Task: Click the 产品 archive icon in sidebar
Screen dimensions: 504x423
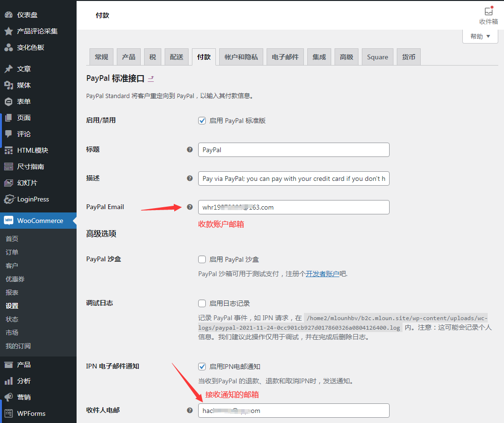Action: click(9, 365)
